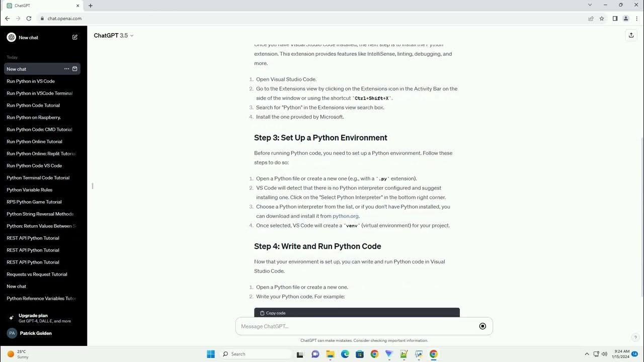Open Patrick Golden account menu

pyautogui.click(x=44, y=333)
